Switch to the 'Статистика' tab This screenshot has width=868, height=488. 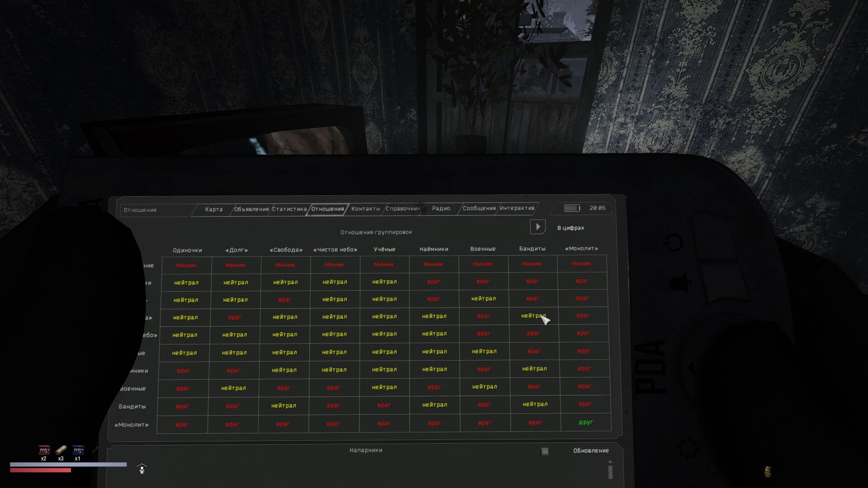point(289,209)
